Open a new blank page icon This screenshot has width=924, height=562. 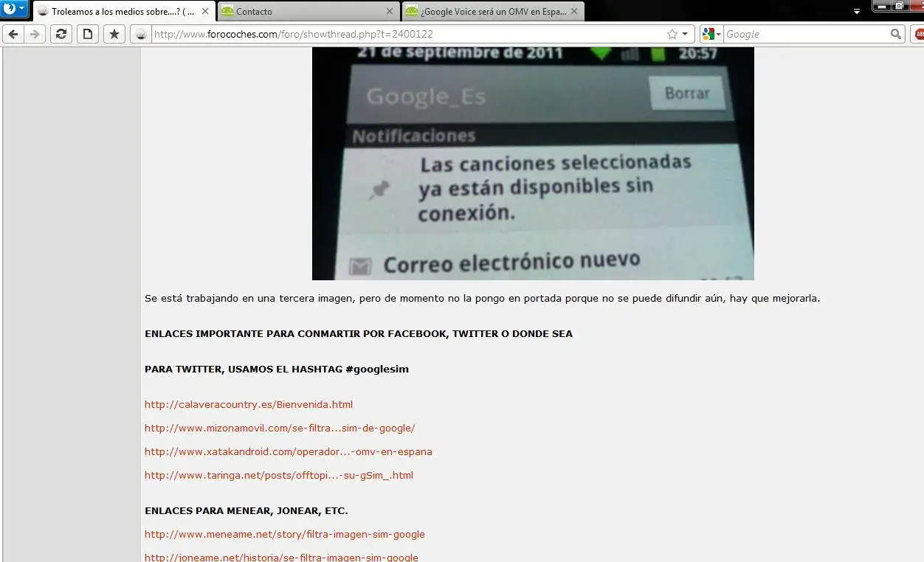tap(88, 34)
